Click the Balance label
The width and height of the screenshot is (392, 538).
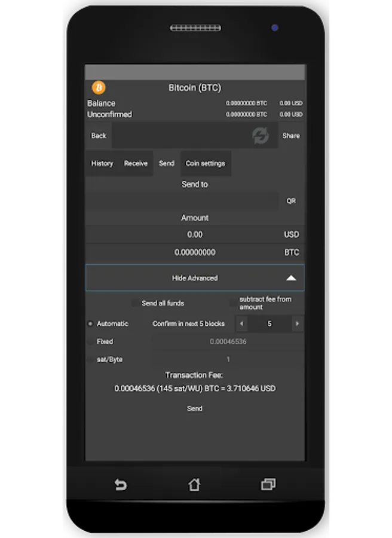click(101, 103)
